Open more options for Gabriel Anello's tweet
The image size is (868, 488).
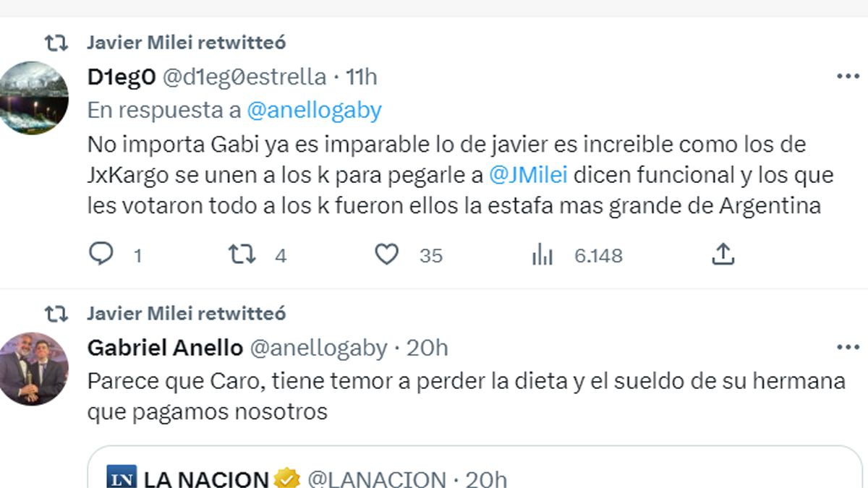847,348
